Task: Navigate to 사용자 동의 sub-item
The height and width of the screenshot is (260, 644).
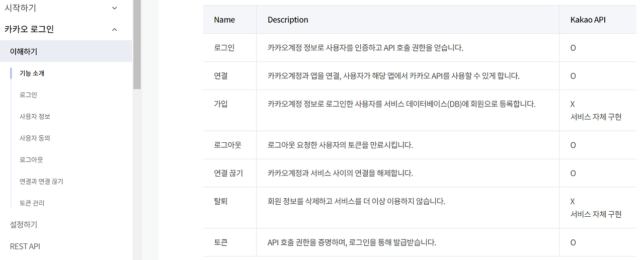Action: click(x=35, y=138)
